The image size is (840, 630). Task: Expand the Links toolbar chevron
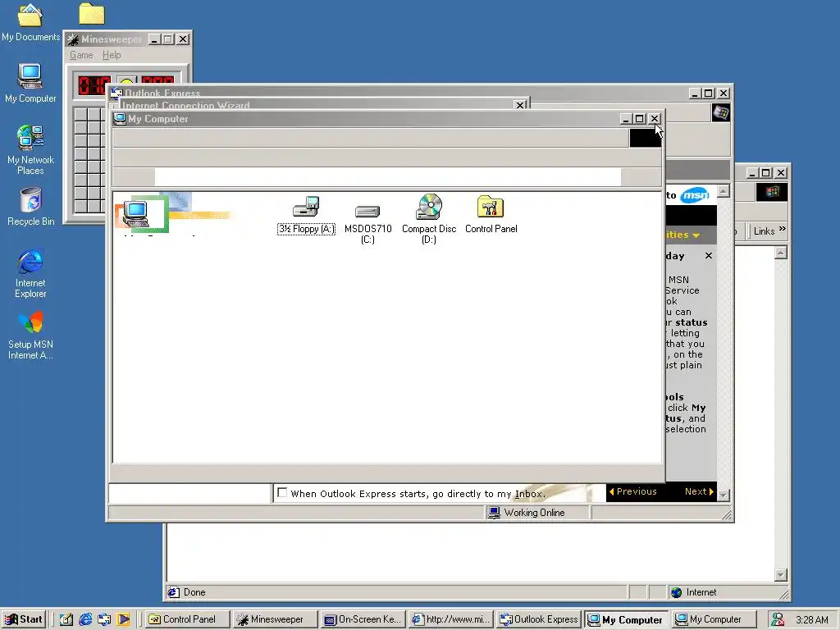pyautogui.click(x=783, y=230)
